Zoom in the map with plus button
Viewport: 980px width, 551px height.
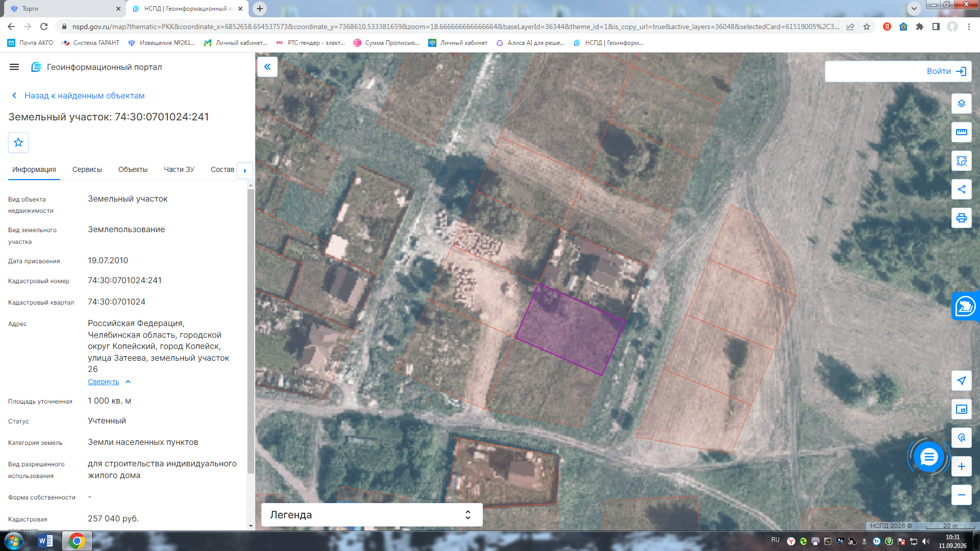961,466
